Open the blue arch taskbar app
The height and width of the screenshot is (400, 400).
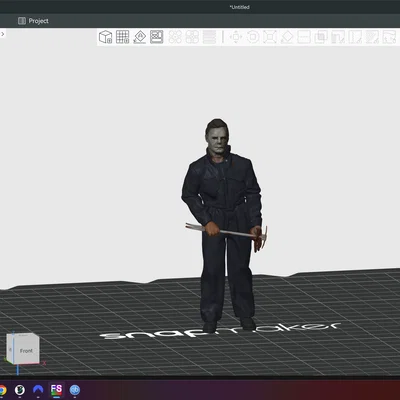[x=38, y=389]
